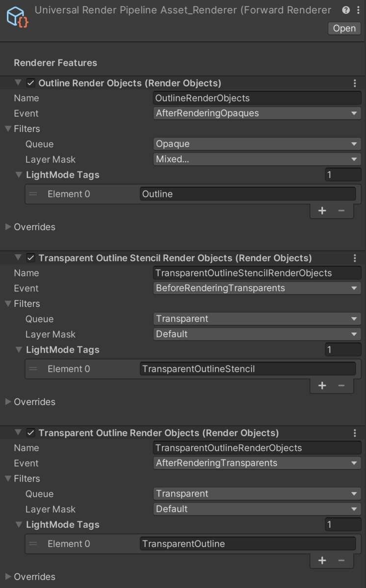
Task: Open Outline Render Objects kebab menu
Action: click(355, 83)
